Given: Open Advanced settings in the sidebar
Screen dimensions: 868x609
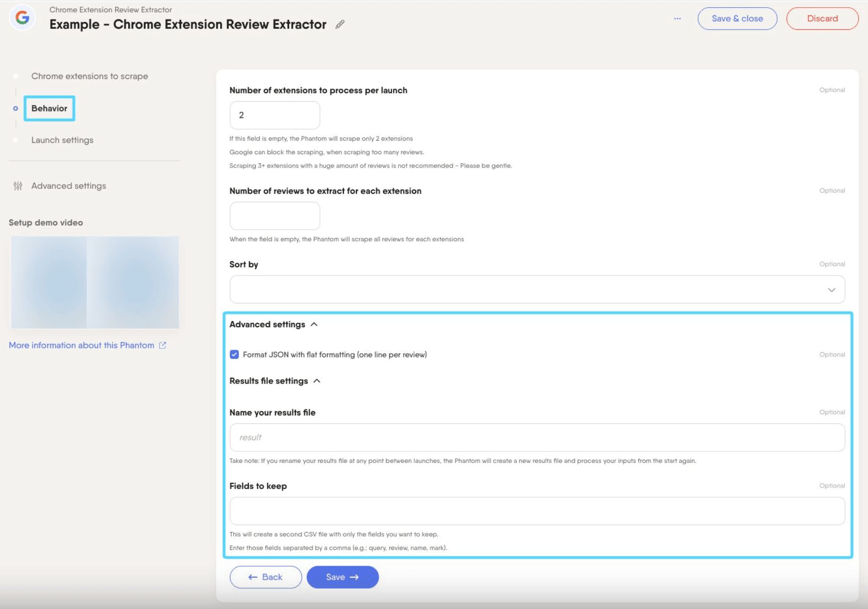Looking at the screenshot, I should point(68,186).
